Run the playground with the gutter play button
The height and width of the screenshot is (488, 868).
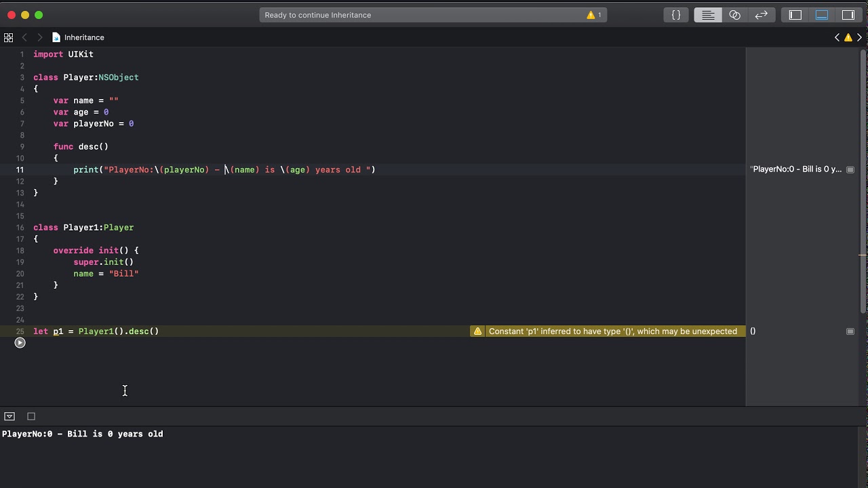coord(20,343)
